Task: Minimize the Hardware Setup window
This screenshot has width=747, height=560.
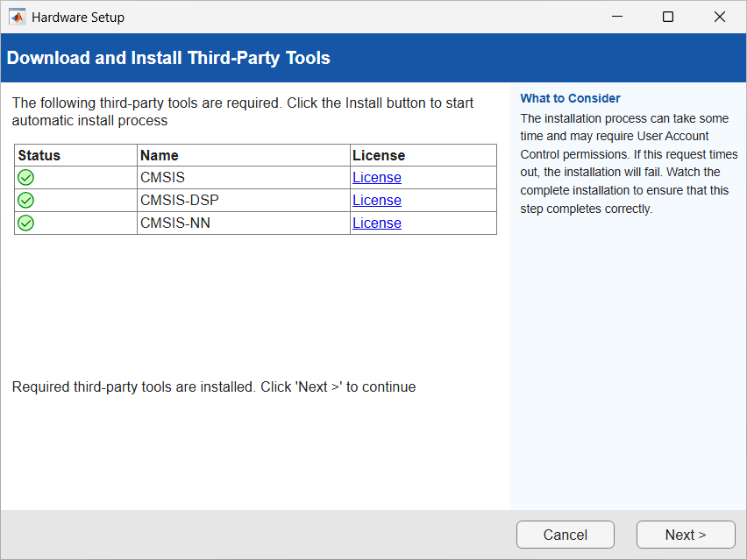Action: click(617, 17)
